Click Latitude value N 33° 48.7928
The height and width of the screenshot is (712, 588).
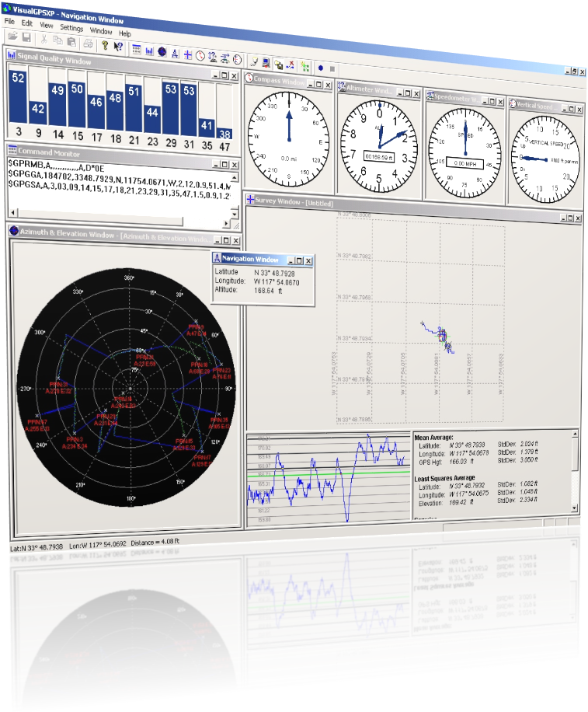pos(274,274)
